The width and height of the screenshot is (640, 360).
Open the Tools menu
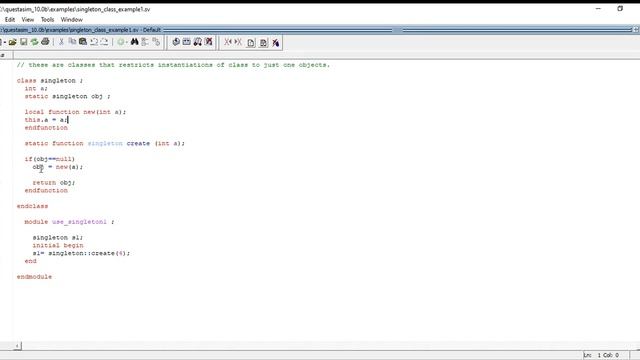pos(47,20)
